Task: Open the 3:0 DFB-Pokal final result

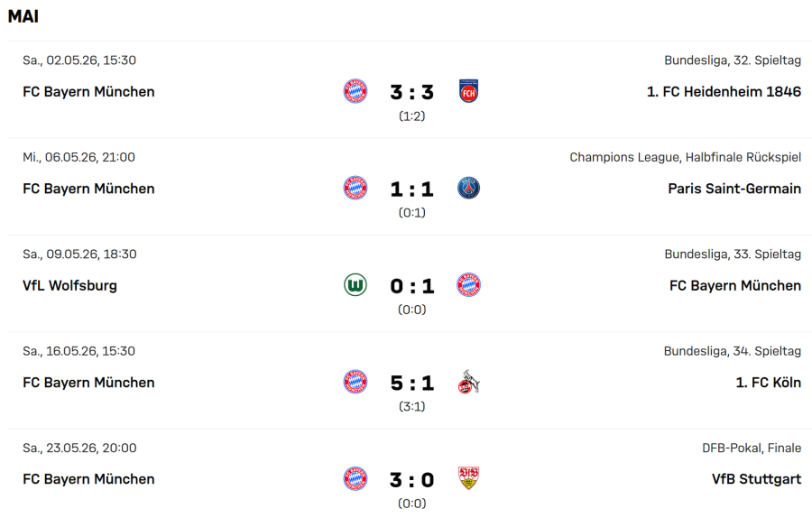Action: (x=411, y=480)
